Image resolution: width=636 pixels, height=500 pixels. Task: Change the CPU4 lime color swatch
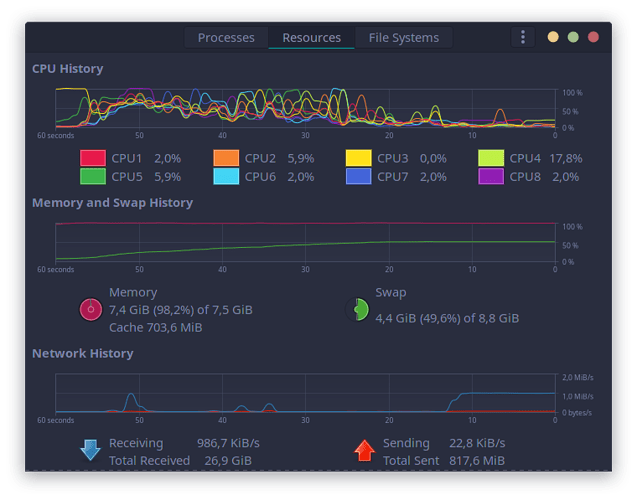click(x=491, y=158)
